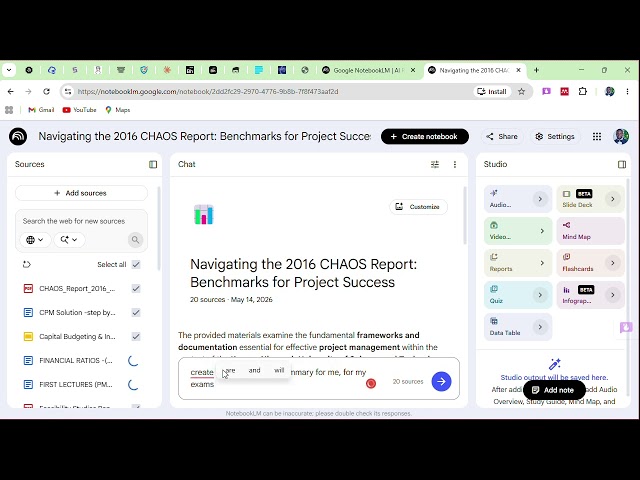Click the web search magnifier icon

[135, 240]
